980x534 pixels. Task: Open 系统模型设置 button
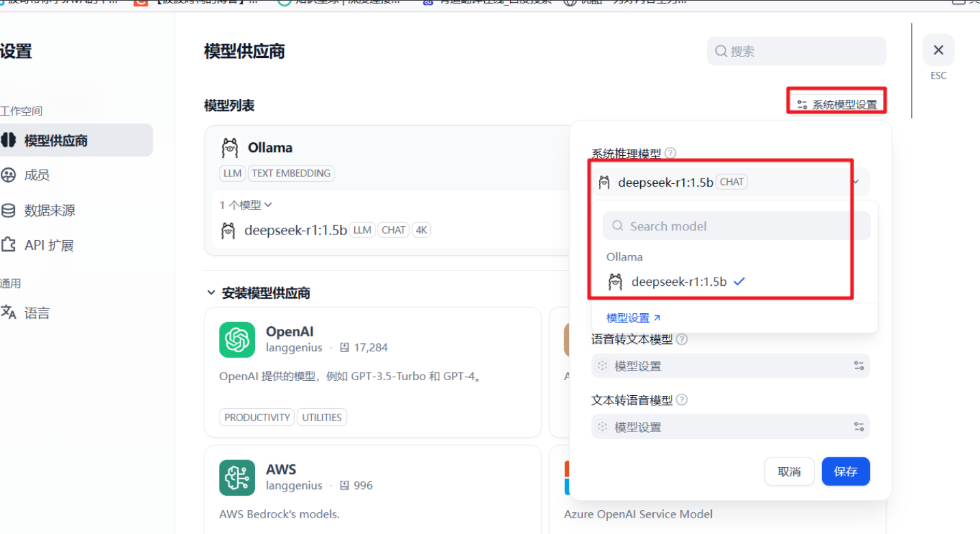(x=837, y=105)
